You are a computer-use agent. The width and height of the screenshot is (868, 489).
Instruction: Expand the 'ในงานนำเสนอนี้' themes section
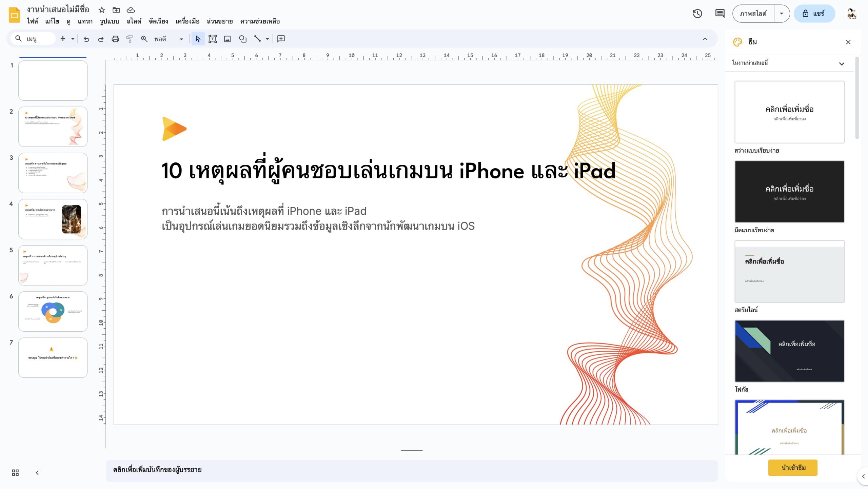842,63
